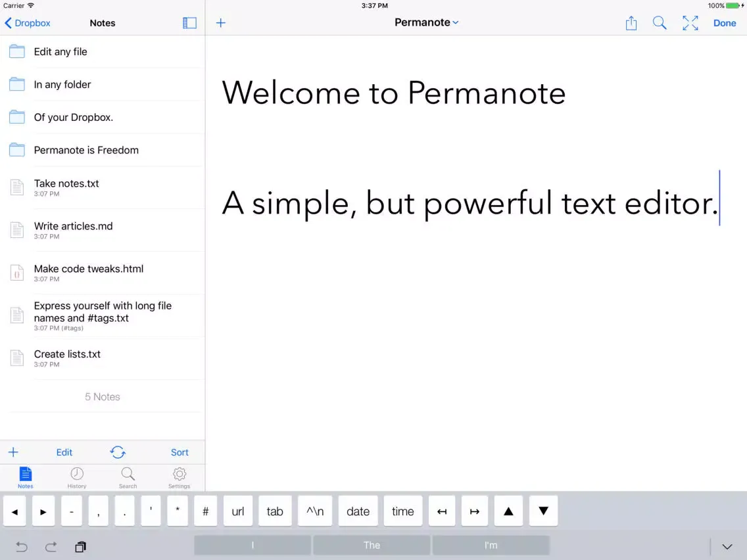Switch to the History tab

(77, 478)
